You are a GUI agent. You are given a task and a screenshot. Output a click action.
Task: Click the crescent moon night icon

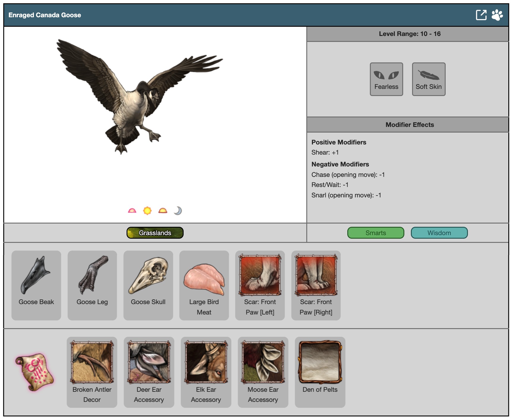tap(178, 211)
